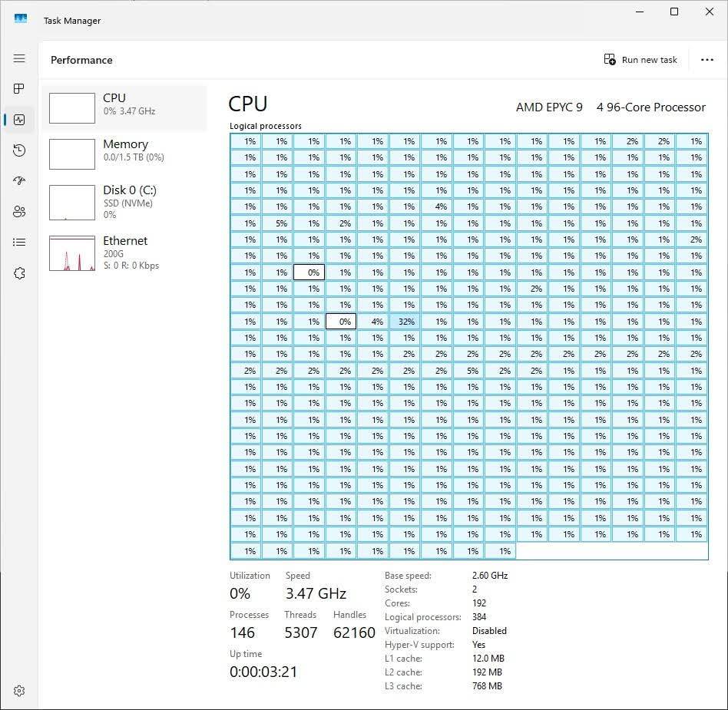Open the Services puzzle icon in sidebar
The height and width of the screenshot is (710, 728).
tap(19, 273)
